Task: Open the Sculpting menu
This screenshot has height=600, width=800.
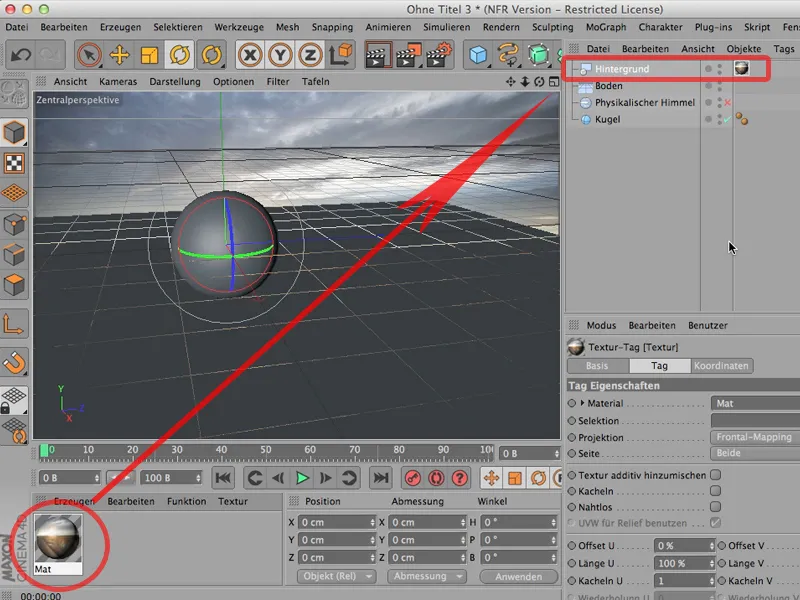Action: point(553,27)
